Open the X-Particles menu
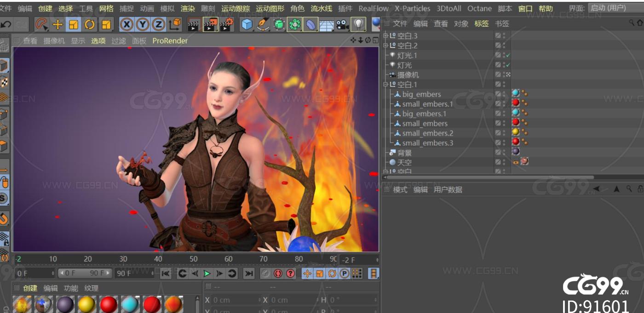Screen dimensions: 644x313 click(x=413, y=8)
